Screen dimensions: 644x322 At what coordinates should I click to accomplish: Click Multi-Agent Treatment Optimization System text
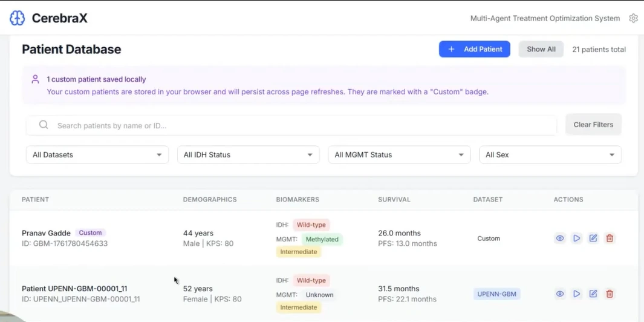[545, 18]
